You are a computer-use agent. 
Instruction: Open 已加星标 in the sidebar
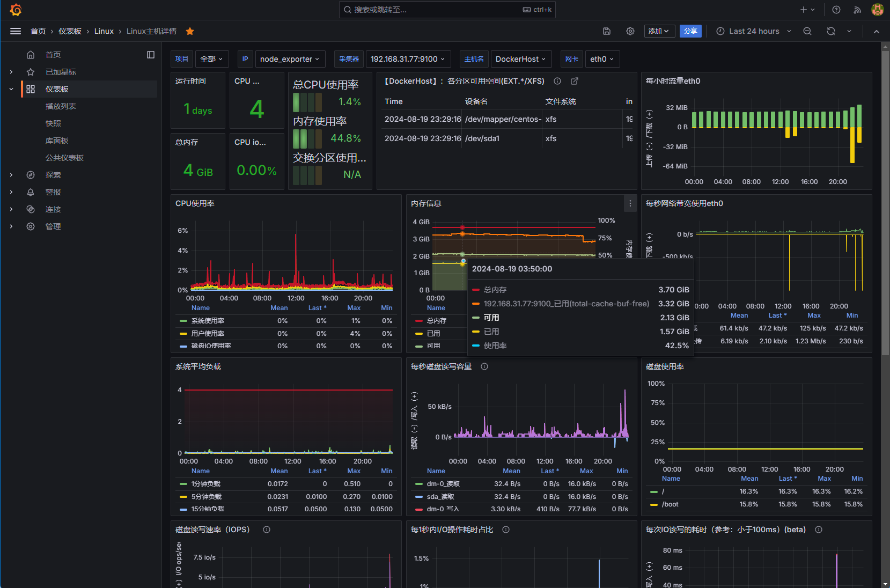click(x=61, y=72)
